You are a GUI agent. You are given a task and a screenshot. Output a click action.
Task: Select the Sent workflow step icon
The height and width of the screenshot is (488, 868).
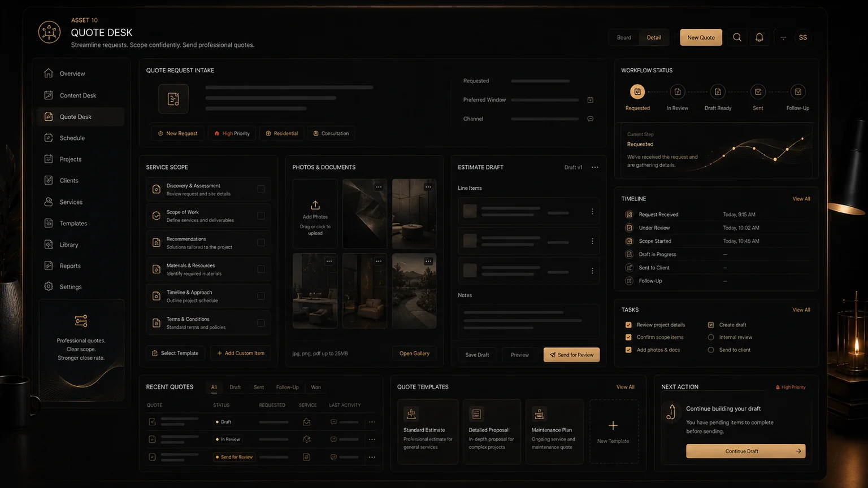[758, 91]
